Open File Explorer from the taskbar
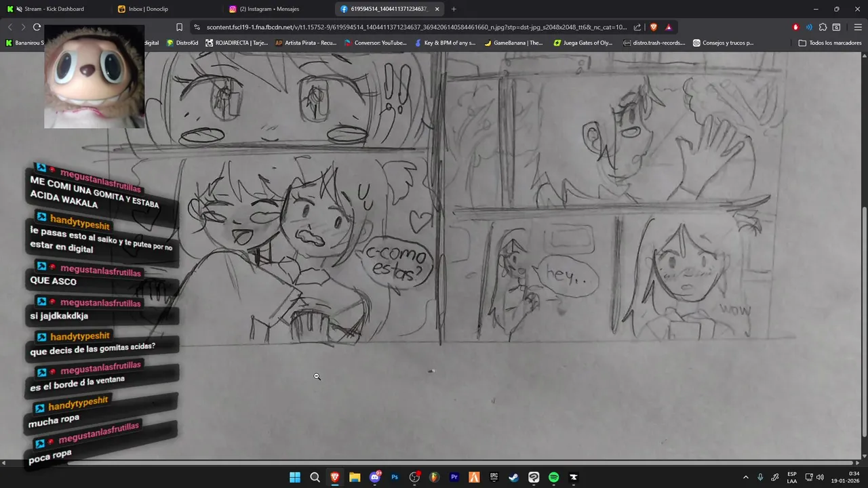Viewport: 868px width, 488px height. [x=355, y=477]
